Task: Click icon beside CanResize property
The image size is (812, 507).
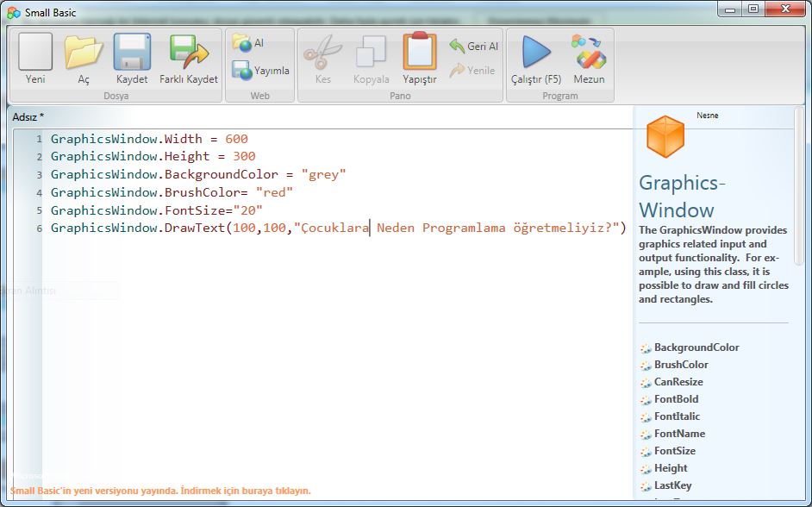Action: (x=646, y=383)
